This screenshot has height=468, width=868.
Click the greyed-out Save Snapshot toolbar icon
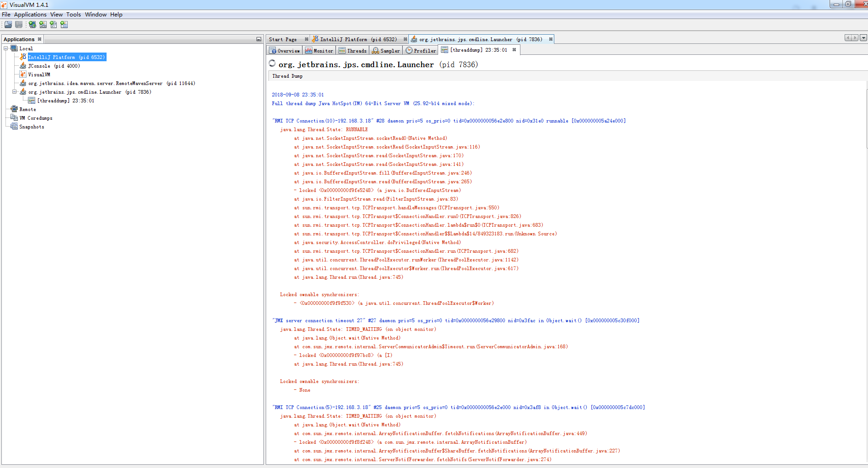click(19, 25)
